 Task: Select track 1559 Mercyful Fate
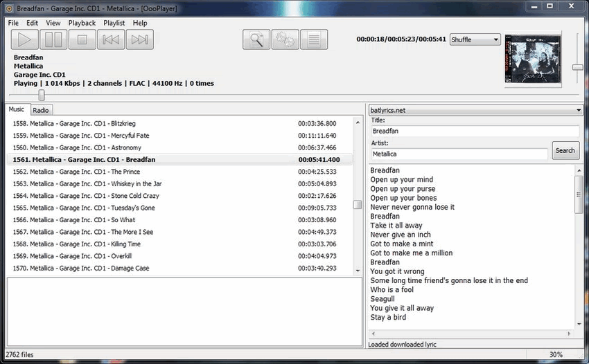(179, 136)
